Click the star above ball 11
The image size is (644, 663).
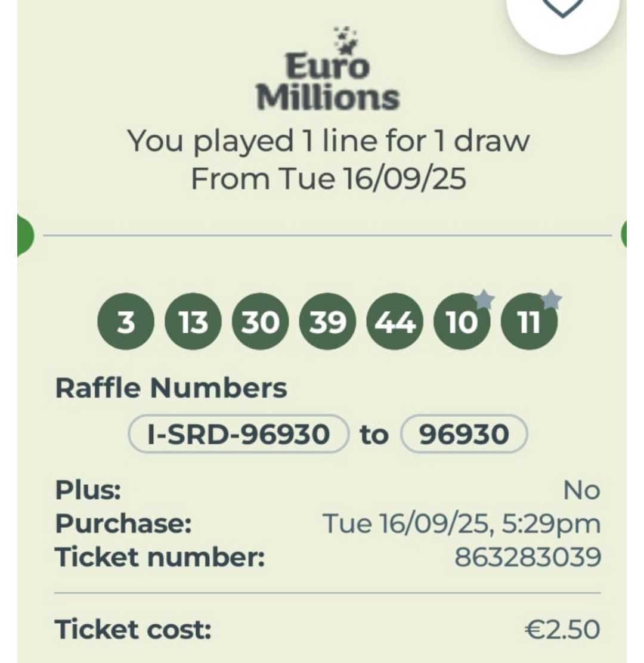click(x=552, y=299)
